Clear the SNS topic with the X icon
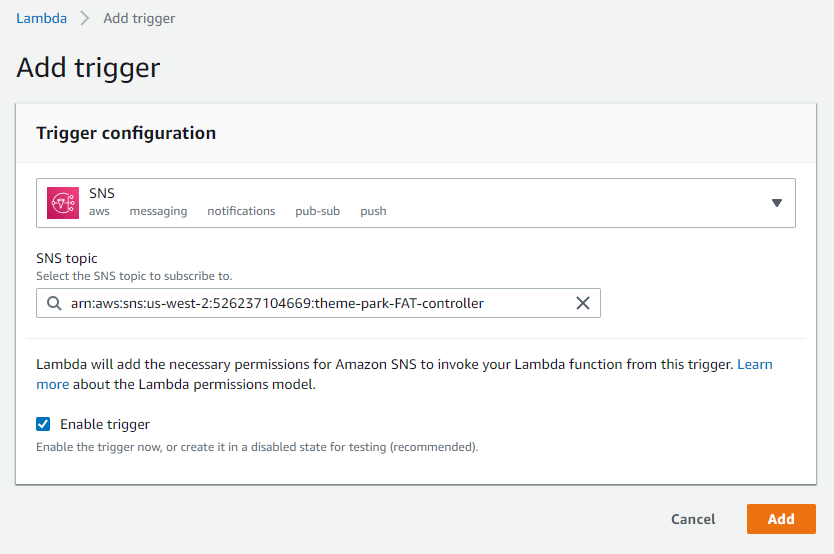This screenshot has height=554, width=834. [583, 303]
